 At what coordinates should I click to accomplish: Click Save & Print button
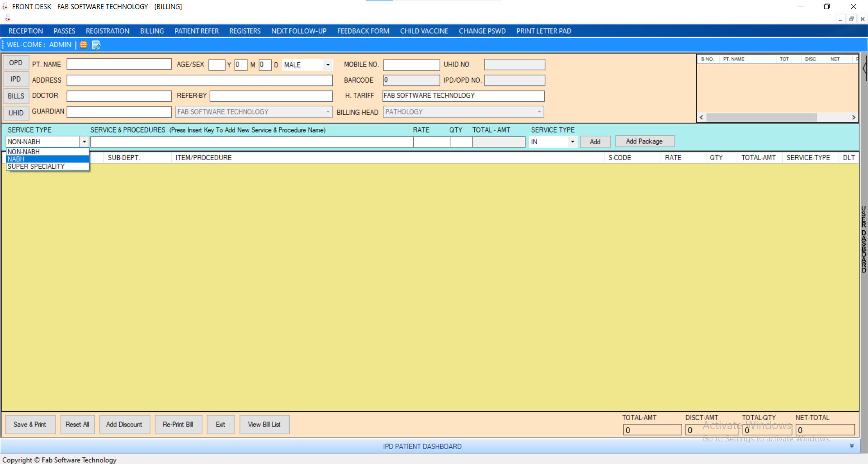tap(30, 424)
